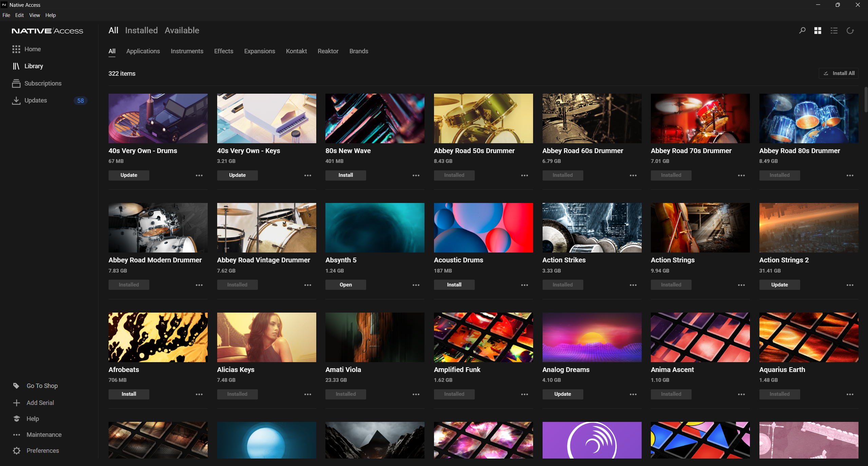Open more options for Abbey Road 60s Drummer
This screenshot has height=466, width=868.
coord(633,175)
